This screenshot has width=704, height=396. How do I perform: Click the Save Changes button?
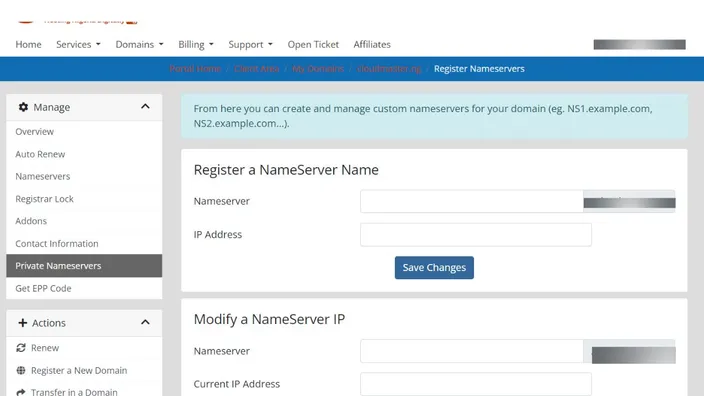point(434,268)
